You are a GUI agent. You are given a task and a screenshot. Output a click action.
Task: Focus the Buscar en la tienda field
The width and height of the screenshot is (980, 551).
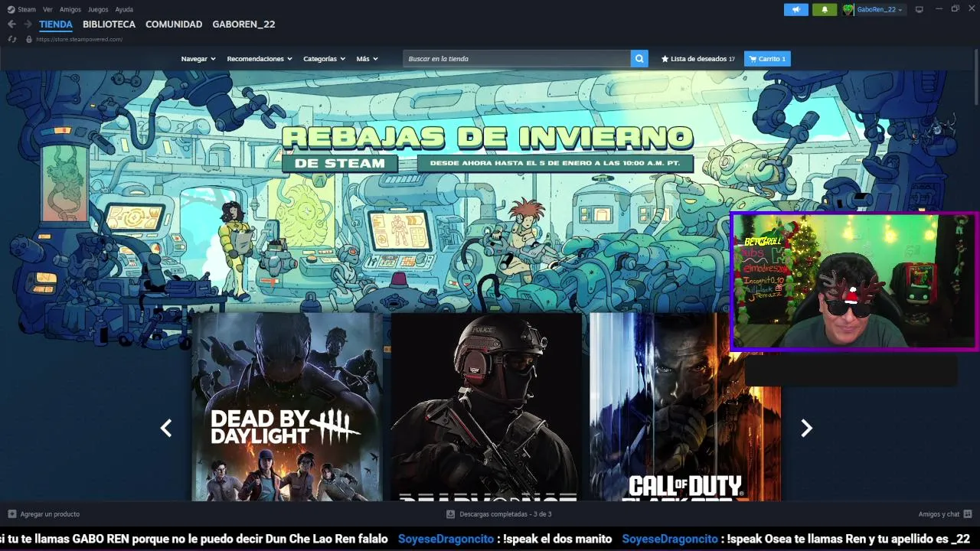tap(517, 59)
